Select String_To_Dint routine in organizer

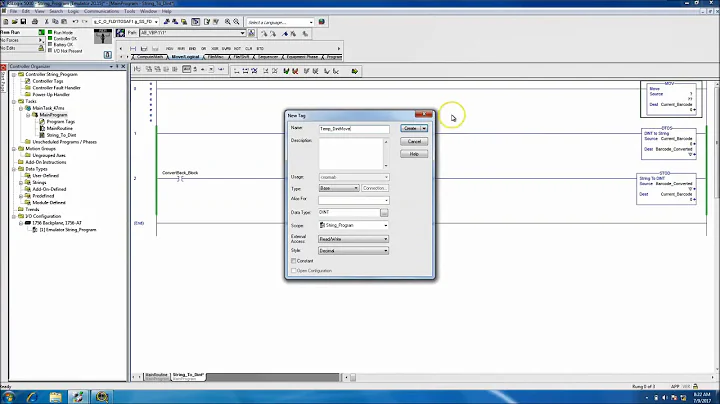(61, 135)
